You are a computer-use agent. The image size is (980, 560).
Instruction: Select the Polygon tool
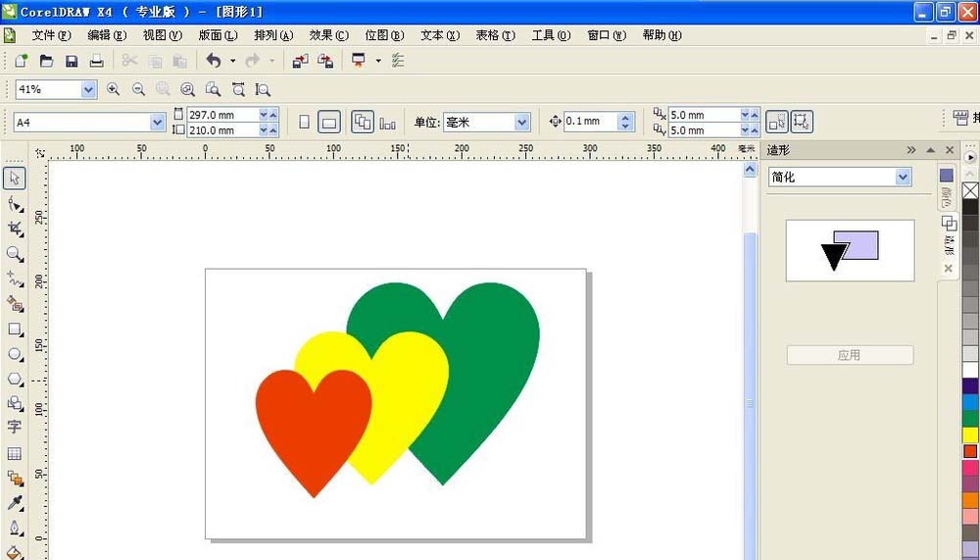coord(15,380)
